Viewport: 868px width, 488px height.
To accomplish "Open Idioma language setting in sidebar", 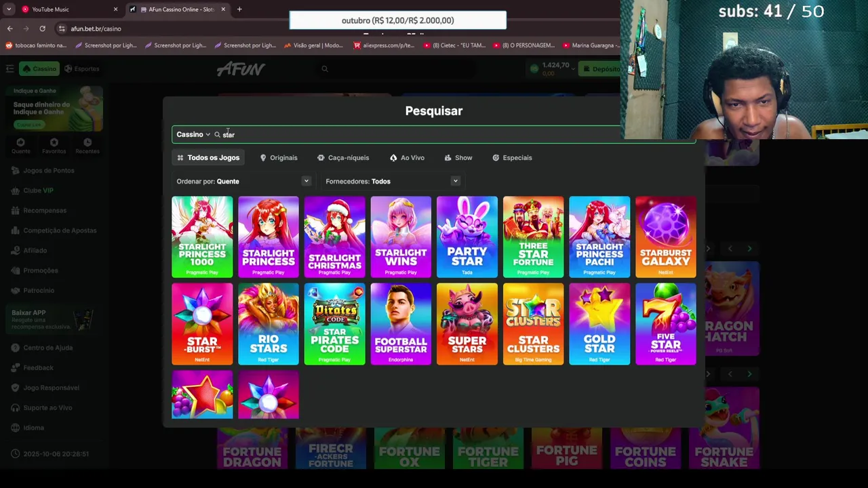I will coord(28,428).
